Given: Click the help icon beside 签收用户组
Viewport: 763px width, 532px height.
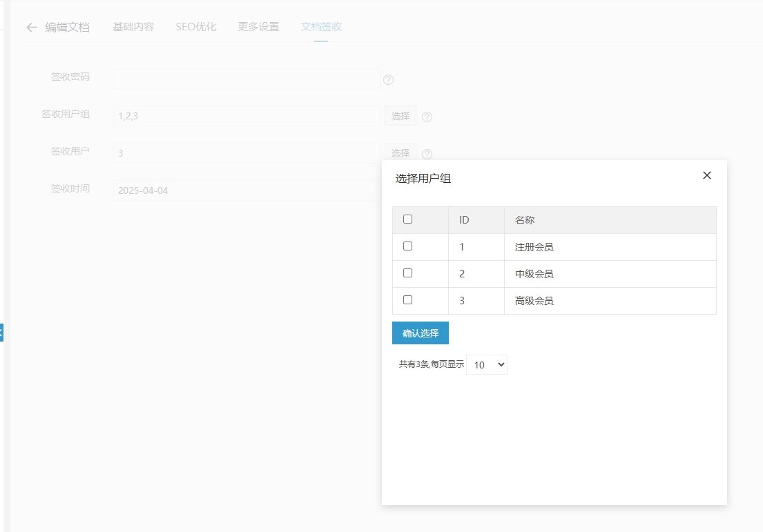Looking at the screenshot, I should click(x=427, y=117).
